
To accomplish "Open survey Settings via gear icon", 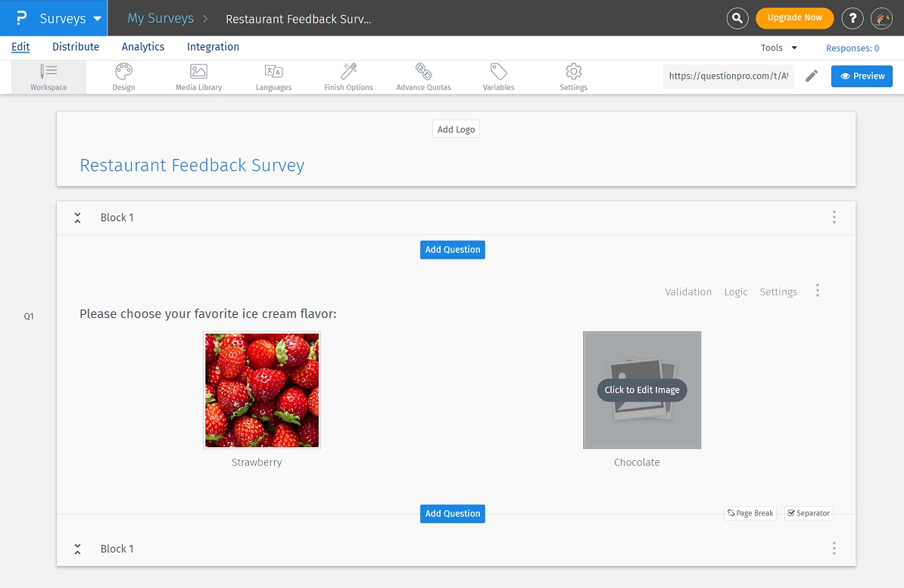I will [x=573, y=76].
